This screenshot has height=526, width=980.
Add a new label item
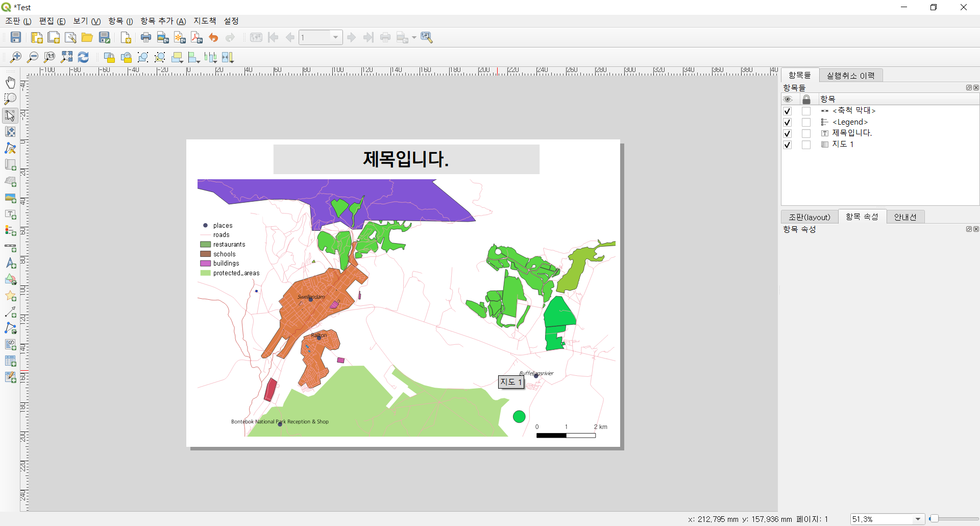pos(10,214)
